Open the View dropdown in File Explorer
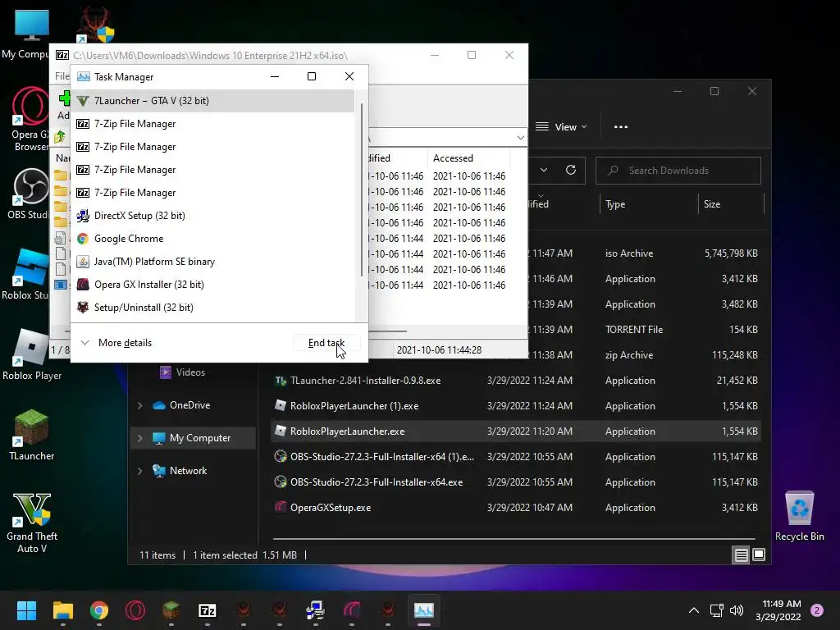 [x=561, y=127]
